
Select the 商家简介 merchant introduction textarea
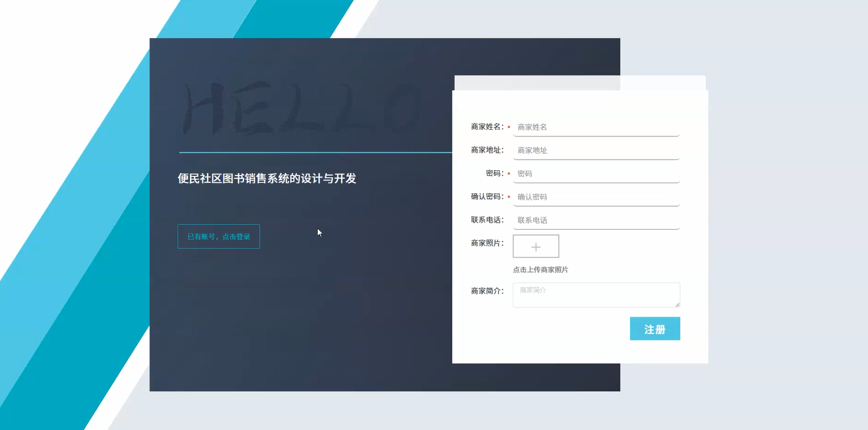point(595,295)
